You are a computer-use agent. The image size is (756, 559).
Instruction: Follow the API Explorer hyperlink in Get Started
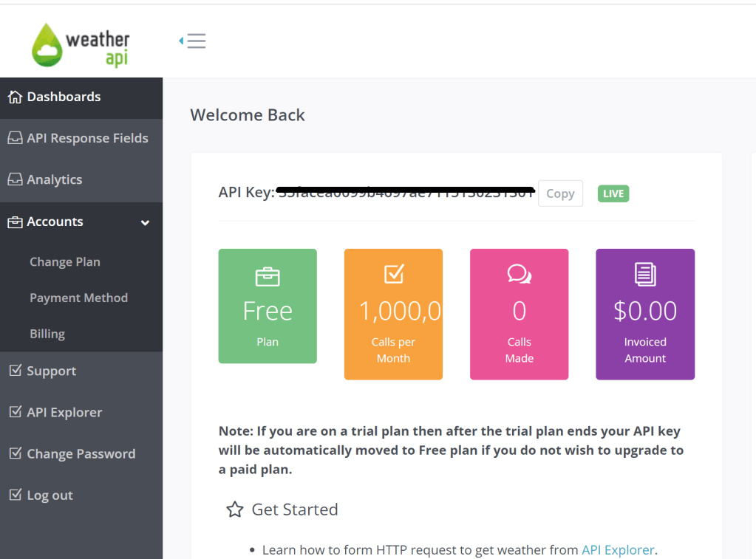618,550
